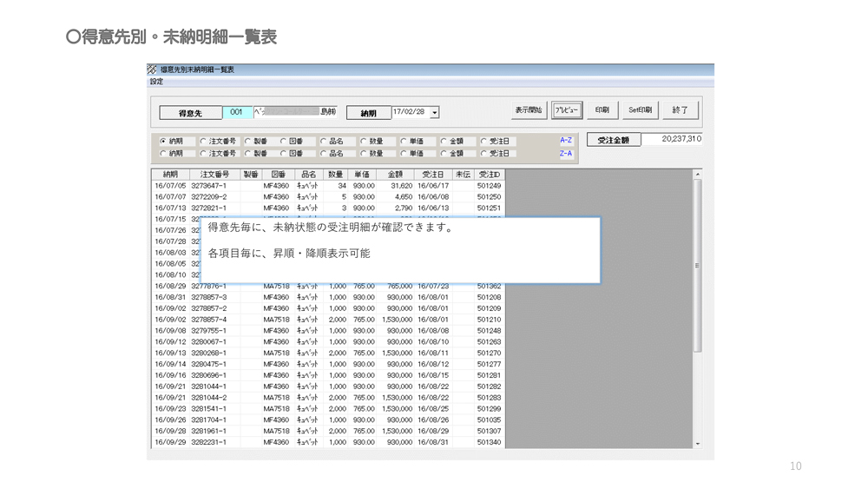The height and width of the screenshot is (489, 868).
Task: Select the 単価 radio in the Z-A row
Action: pyautogui.click(x=404, y=154)
